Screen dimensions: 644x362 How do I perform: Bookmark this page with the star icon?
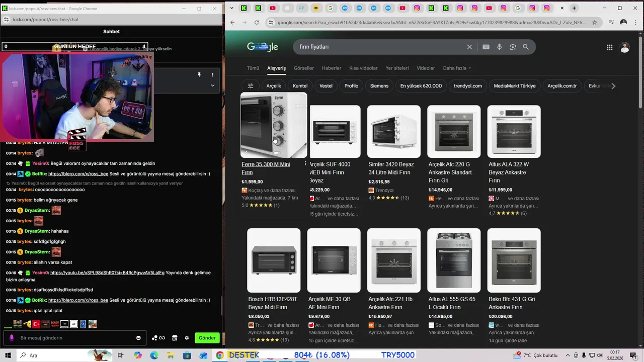[x=595, y=23]
